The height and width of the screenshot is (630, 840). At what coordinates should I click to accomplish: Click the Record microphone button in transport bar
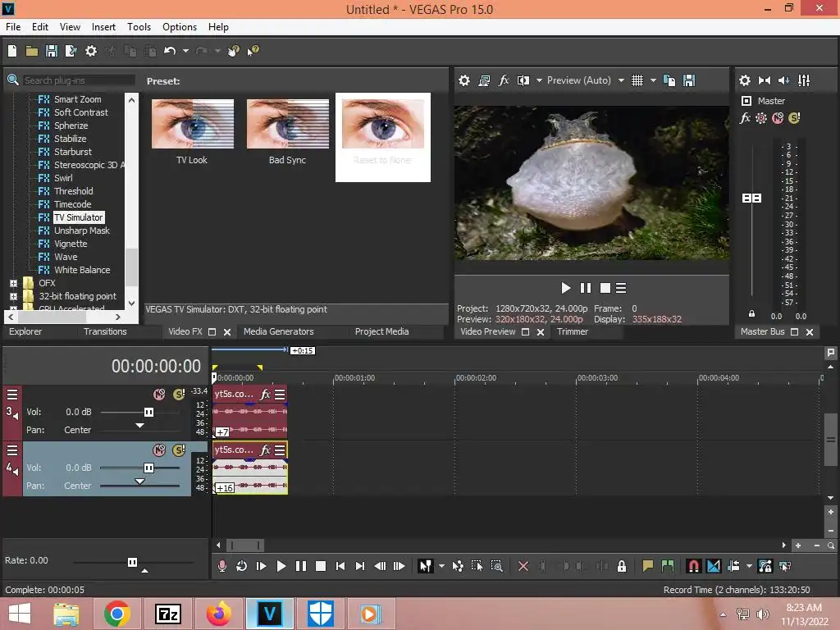(x=221, y=566)
